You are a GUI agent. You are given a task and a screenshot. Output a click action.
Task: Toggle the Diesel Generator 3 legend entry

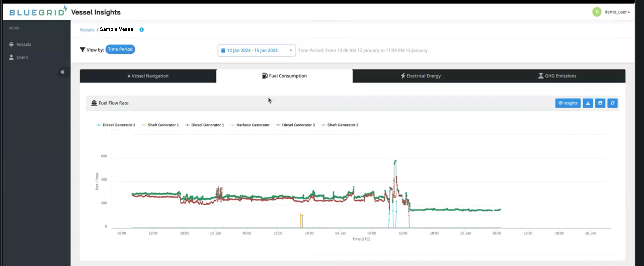click(x=295, y=125)
